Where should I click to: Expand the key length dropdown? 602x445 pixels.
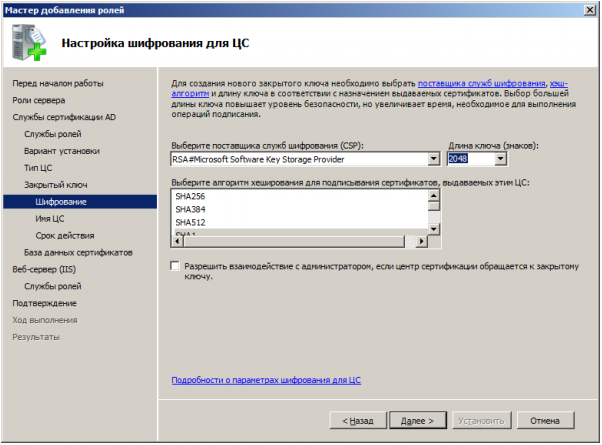tap(500, 159)
